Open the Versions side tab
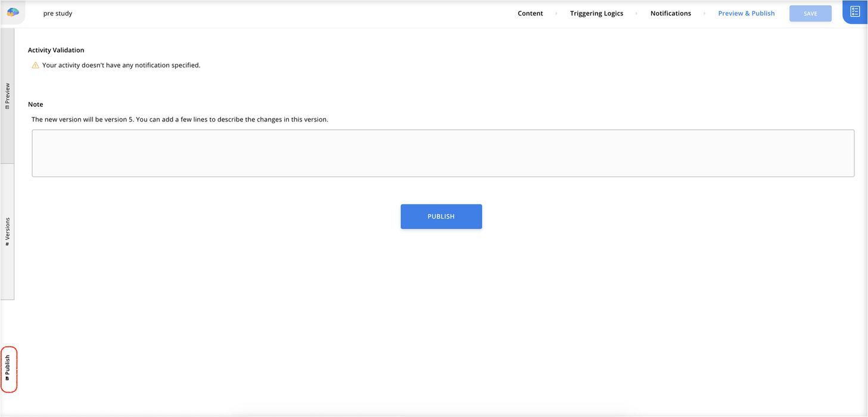 pos(7,232)
